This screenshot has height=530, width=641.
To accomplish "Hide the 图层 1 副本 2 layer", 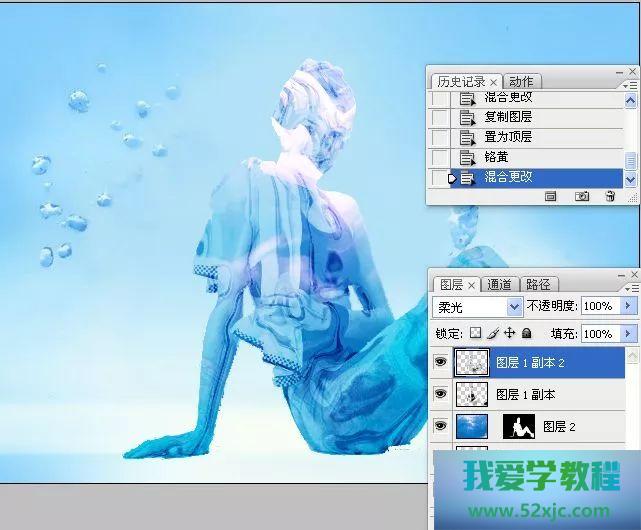I will [440, 362].
